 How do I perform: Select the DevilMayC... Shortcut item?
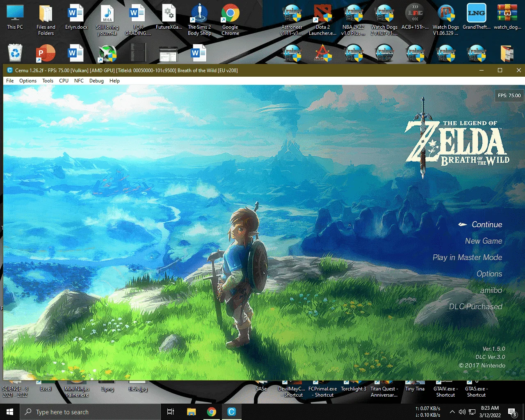[292, 390]
